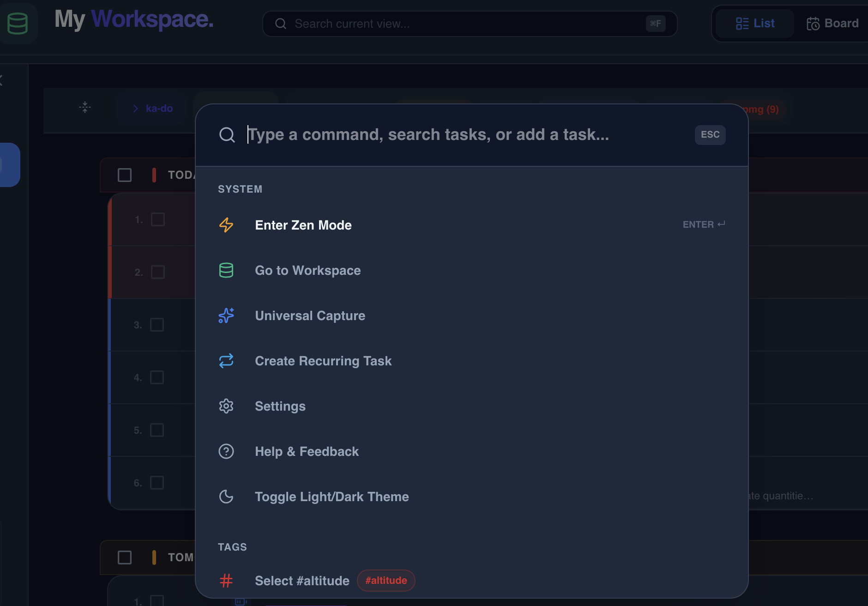Toggle the Today section header checkbox

tap(125, 175)
